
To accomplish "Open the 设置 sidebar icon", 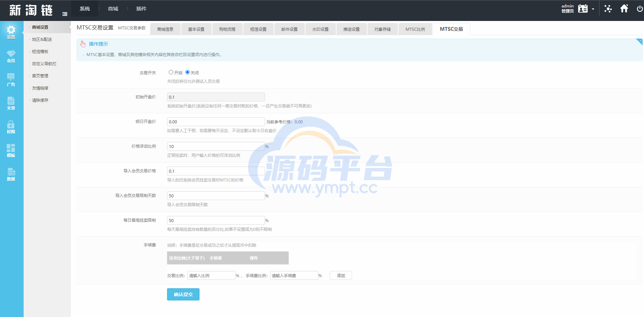I will pos(11,32).
